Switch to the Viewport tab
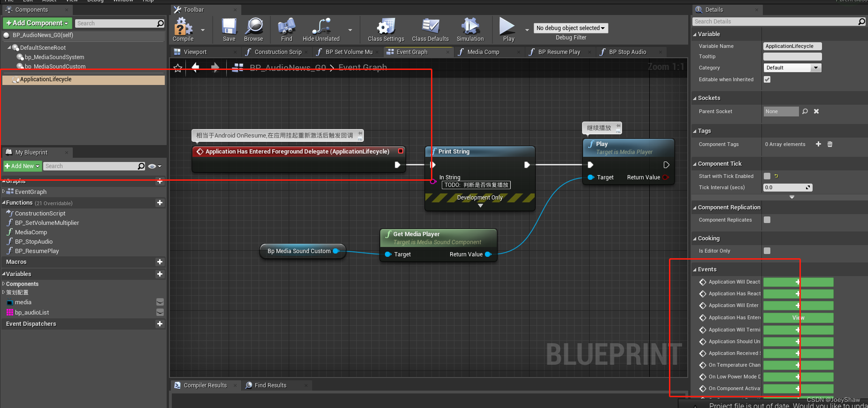Screen dimensions: 868x408 (x=195, y=52)
